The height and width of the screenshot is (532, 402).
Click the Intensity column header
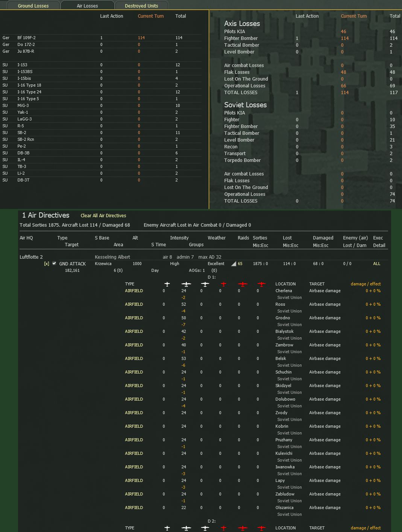point(179,238)
